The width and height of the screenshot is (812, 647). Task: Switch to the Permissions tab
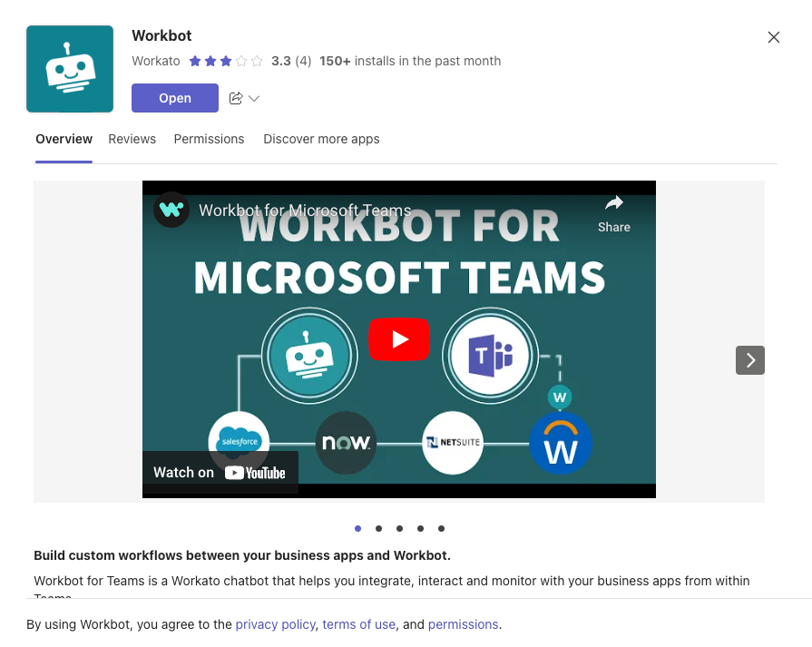coord(209,139)
